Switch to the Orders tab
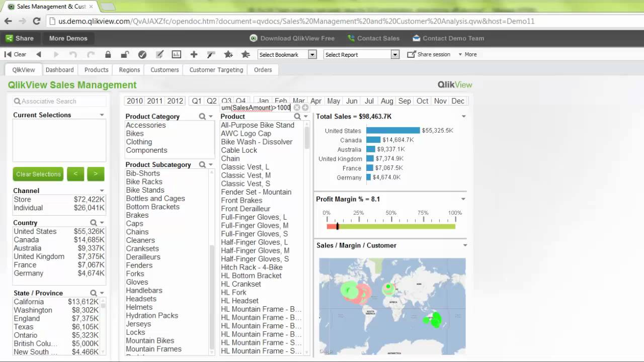Viewport: 644px width, 362px height. 263,70
